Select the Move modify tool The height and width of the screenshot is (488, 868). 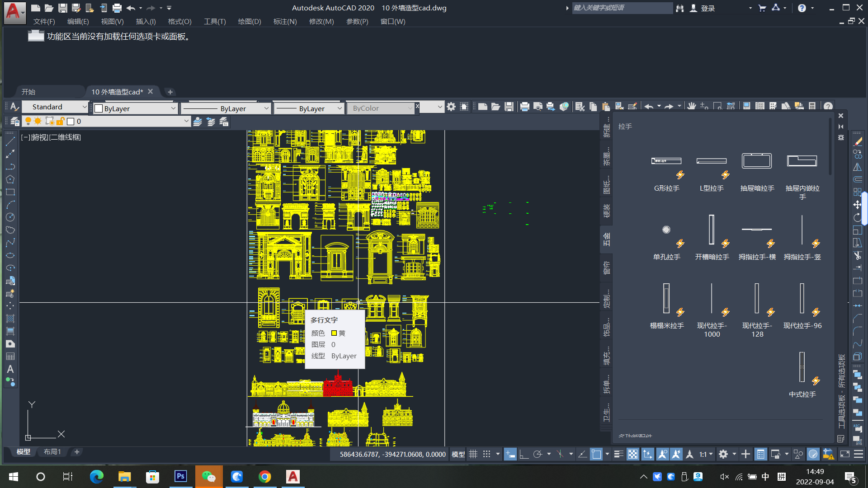857,205
